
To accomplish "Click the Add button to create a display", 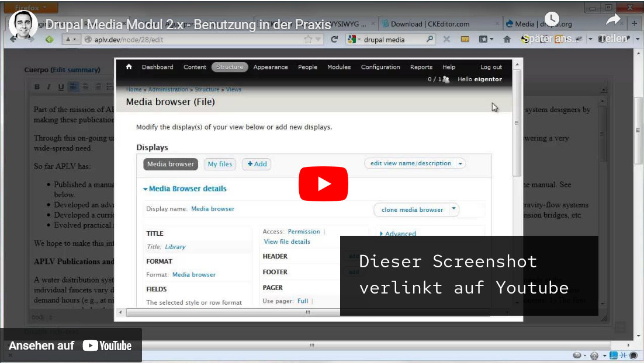I will coord(256,164).
